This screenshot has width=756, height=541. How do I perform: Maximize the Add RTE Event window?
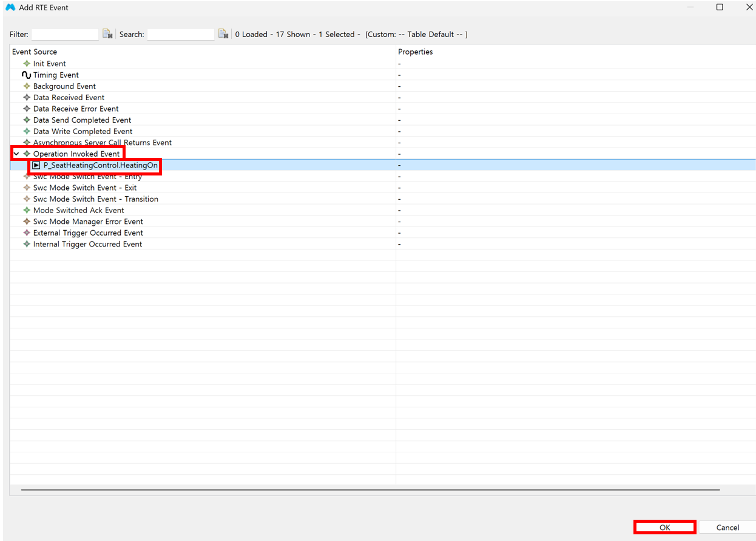point(720,7)
